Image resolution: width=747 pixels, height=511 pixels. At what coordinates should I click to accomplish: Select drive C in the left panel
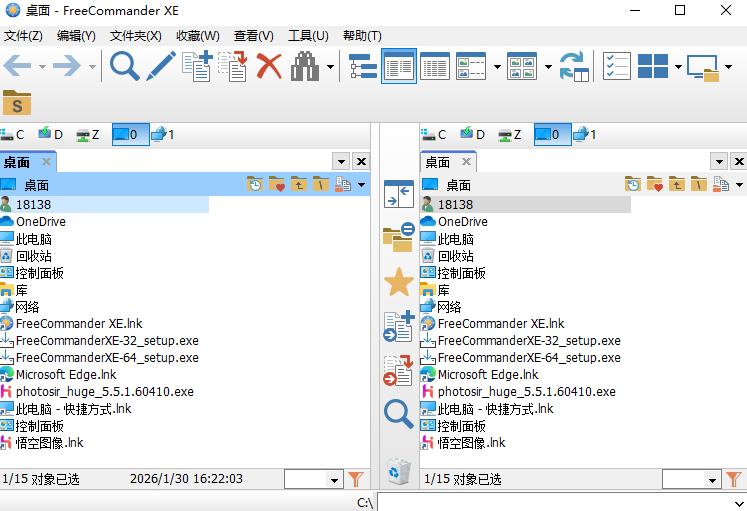[12, 135]
